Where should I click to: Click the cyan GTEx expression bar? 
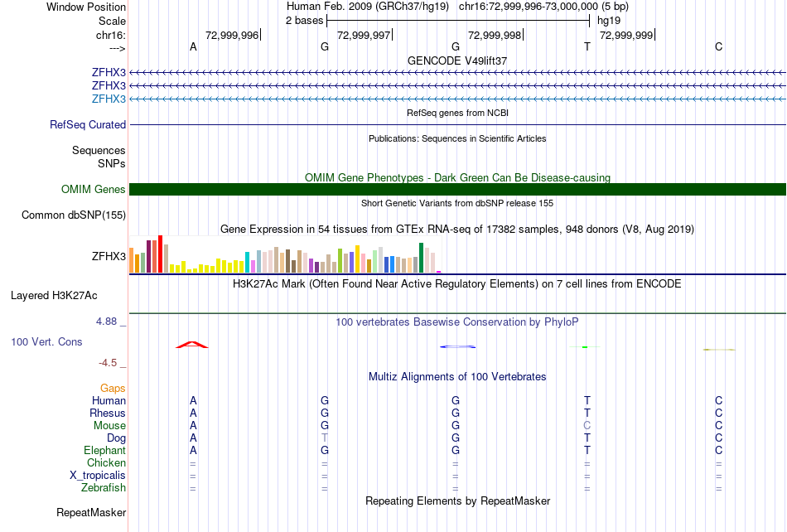(247, 263)
